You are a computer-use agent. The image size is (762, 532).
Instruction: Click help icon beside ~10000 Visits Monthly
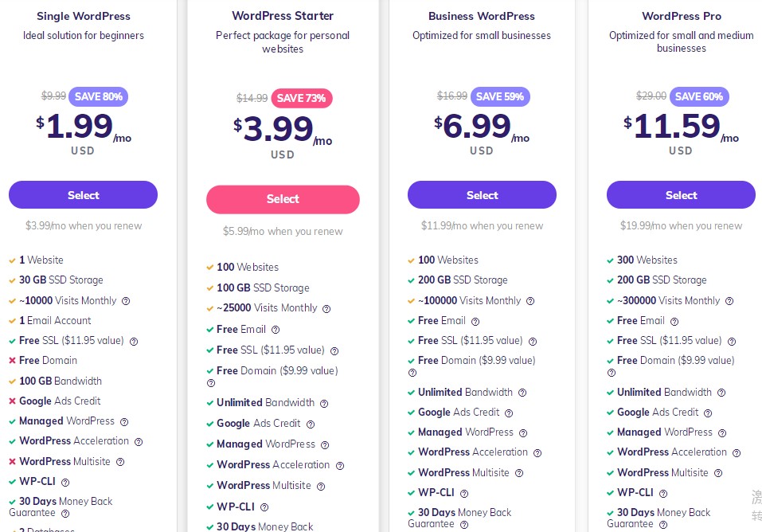[126, 301]
